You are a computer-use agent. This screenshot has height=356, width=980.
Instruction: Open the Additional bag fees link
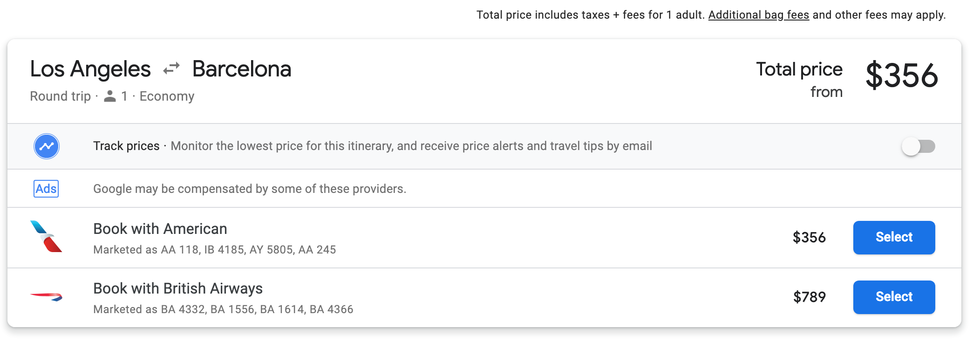click(x=758, y=15)
